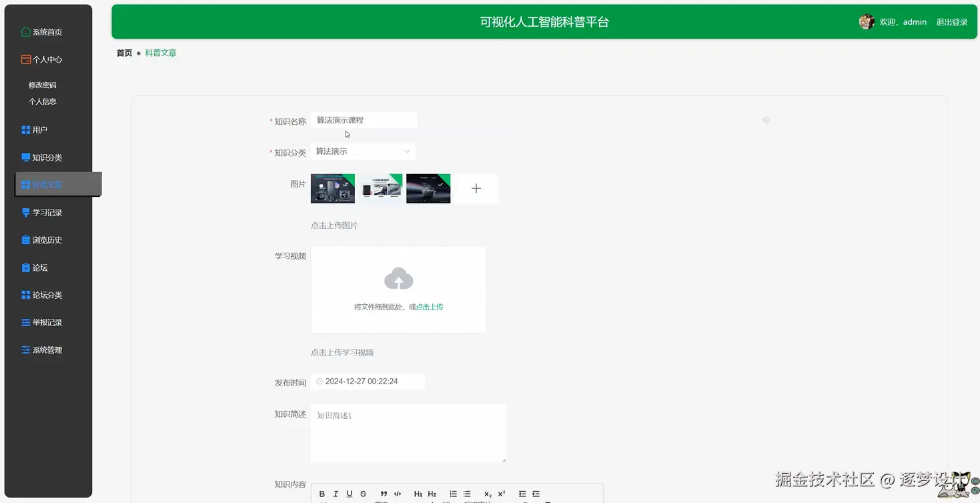Decrease indent in editor
This screenshot has height=503, width=980.
(x=522, y=494)
